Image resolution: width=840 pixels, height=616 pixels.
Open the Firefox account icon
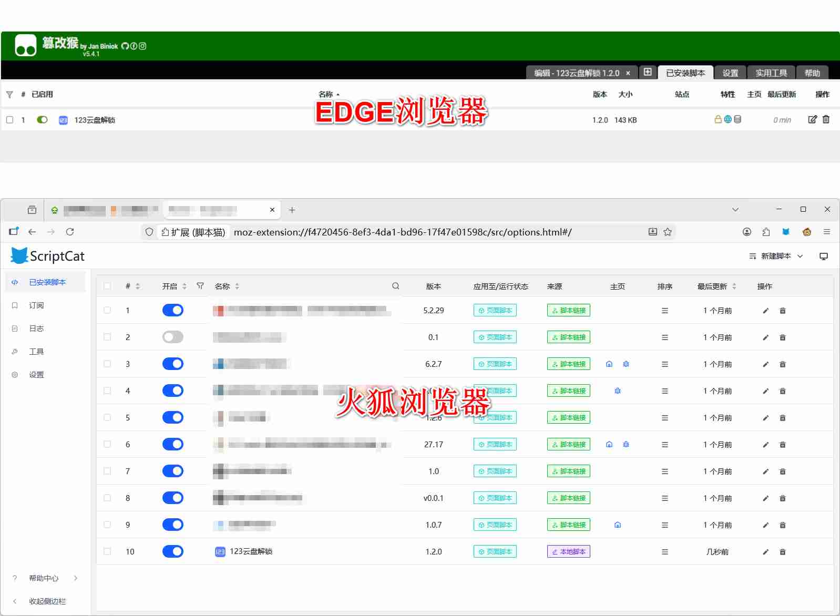tap(747, 232)
